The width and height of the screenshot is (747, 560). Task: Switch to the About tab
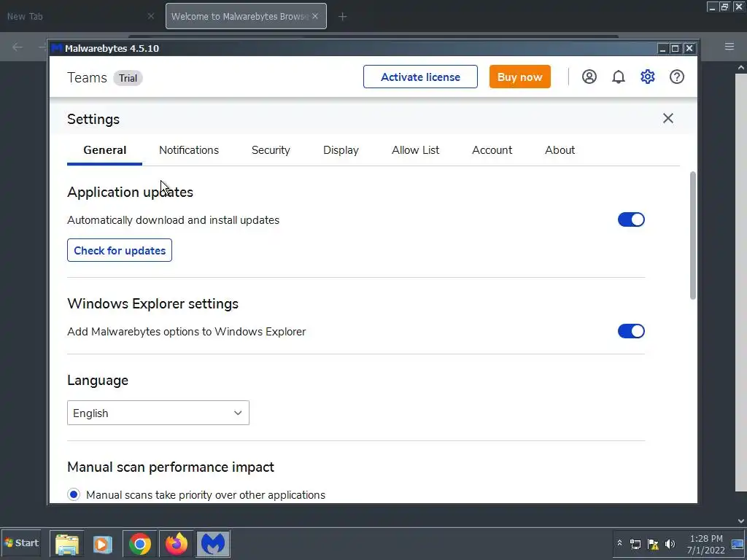(560, 150)
